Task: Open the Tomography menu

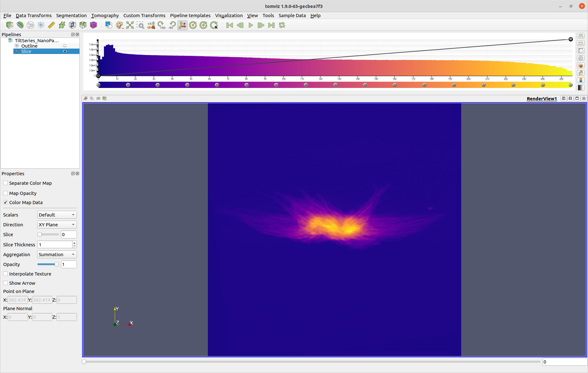Action: (105, 16)
